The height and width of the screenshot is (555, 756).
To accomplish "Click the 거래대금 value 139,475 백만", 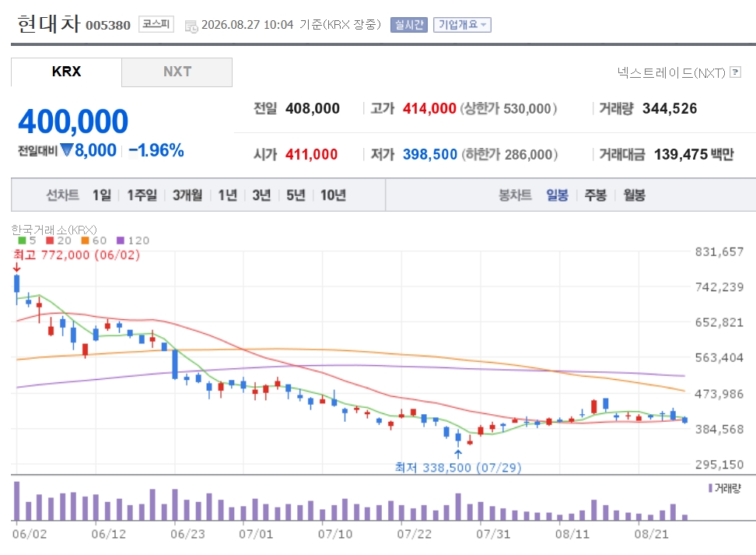I will click(694, 154).
